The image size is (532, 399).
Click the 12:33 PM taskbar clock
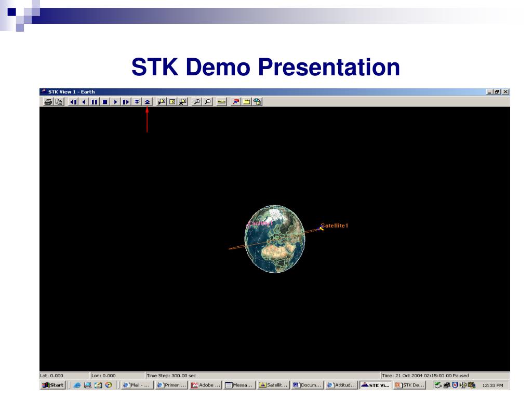[493, 385]
